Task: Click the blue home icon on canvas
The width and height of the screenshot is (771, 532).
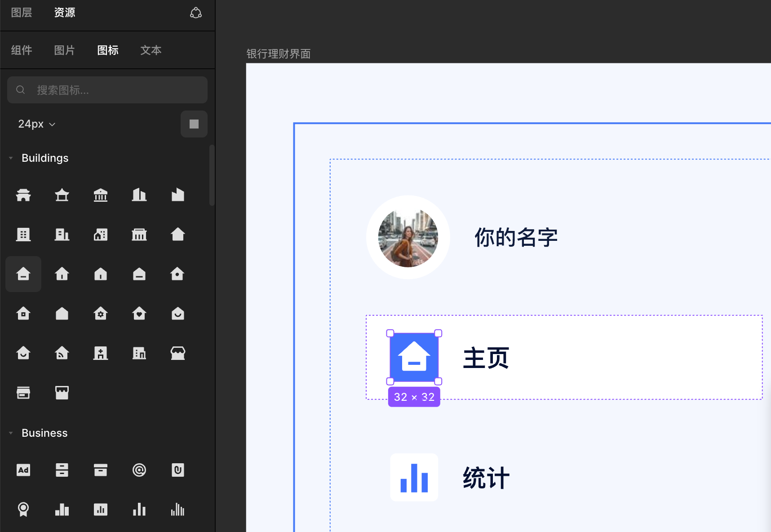Action: (x=414, y=357)
